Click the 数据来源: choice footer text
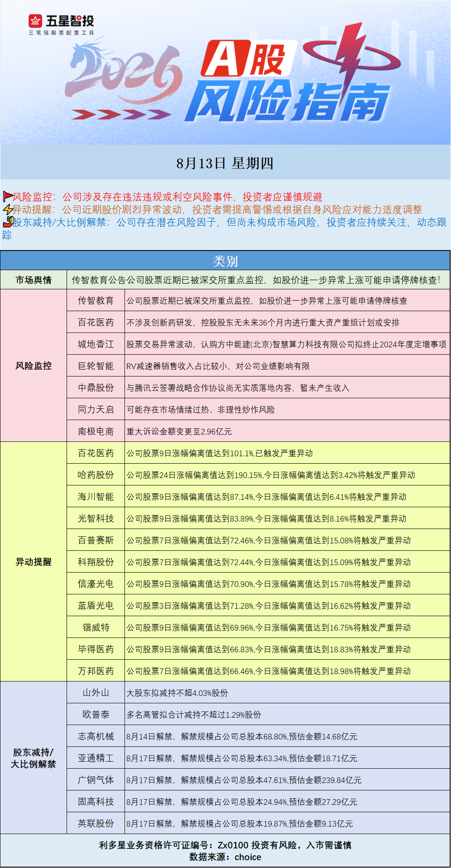This screenshot has width=451, height=868. (x=225, y=857)
